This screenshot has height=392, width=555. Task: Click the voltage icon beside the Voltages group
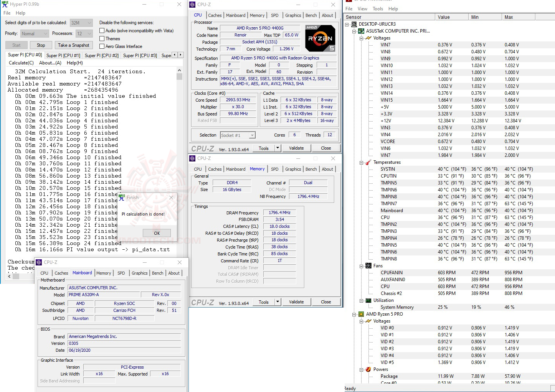click(x=369, y=38)
